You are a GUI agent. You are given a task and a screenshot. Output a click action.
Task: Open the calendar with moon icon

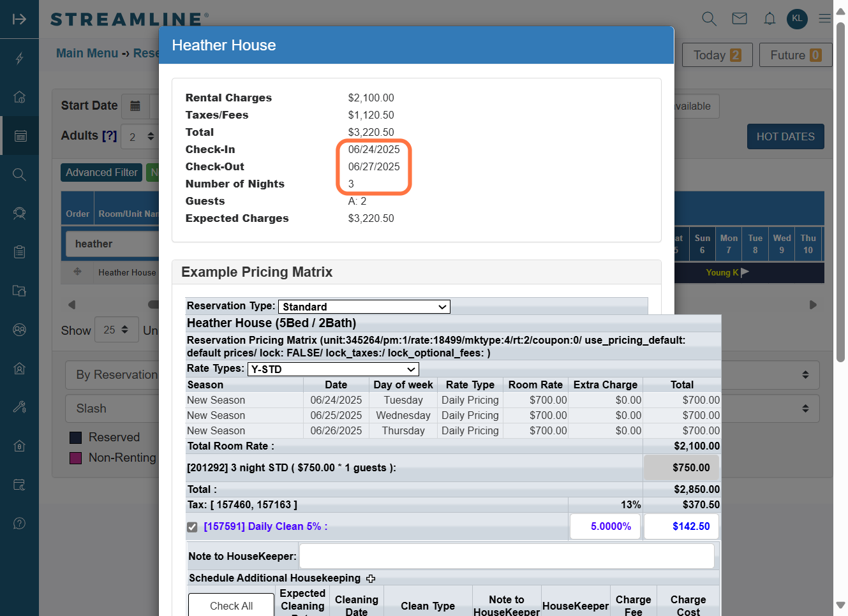[x=20, y=485]
